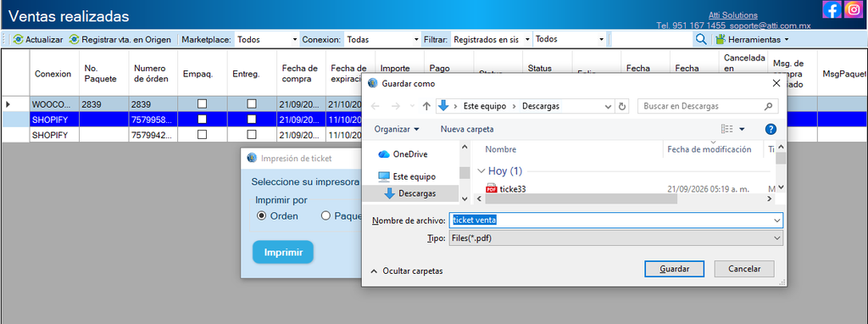Open the Marketplace Todos dropdown
Screen dimensions: 868x324
(x=267, y=39)
